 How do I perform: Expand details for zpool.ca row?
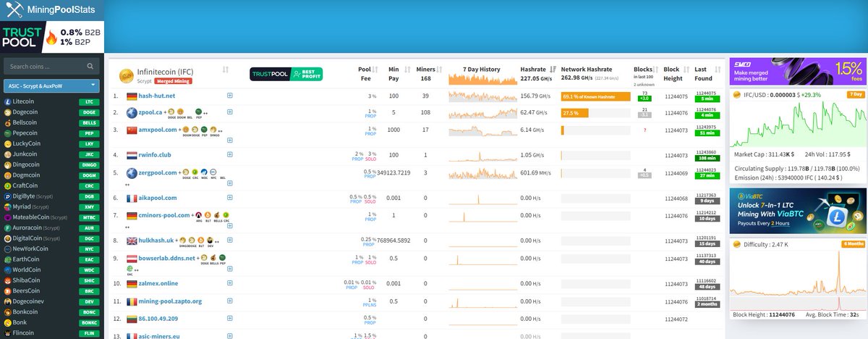pos(230,113)
